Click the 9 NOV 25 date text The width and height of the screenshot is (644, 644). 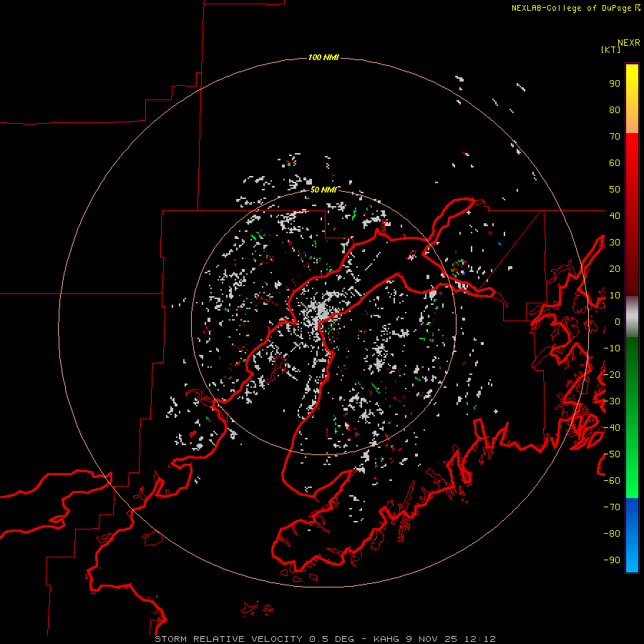pos(431,639)
